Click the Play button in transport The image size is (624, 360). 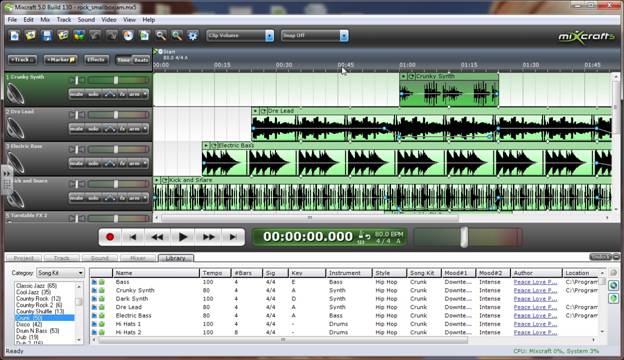(183, 237)
